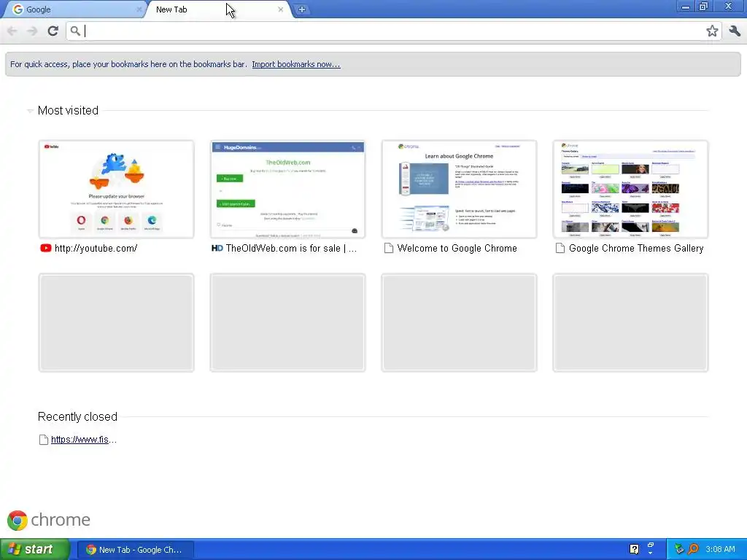Reopen recently closed https://www.fis… link

[x=83, y=440]
